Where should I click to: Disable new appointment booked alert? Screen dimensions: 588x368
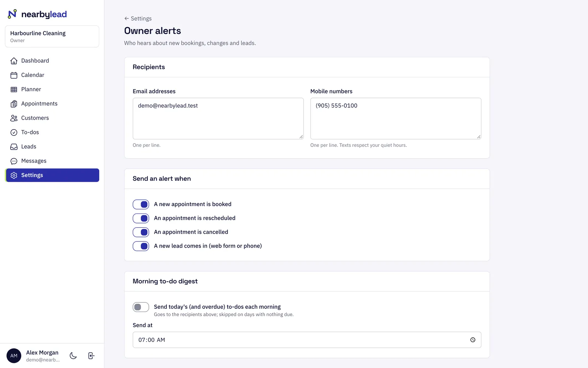[141, 204]
